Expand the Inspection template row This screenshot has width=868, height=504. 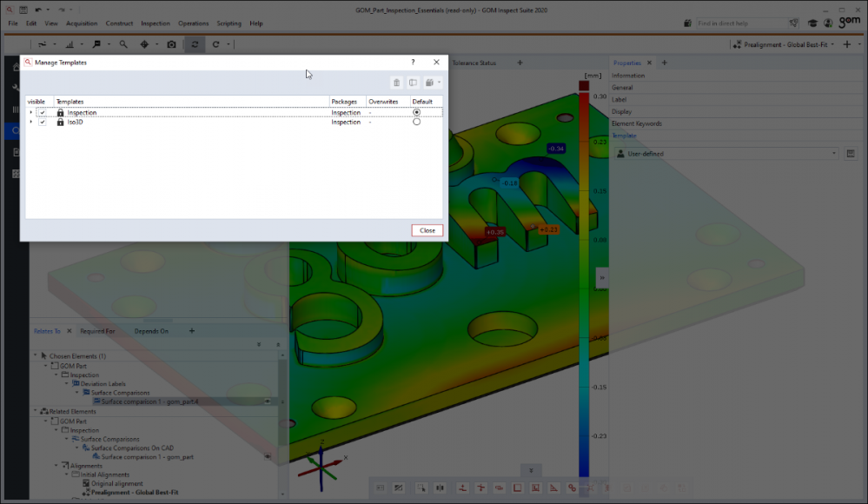(x=31, y=113)
